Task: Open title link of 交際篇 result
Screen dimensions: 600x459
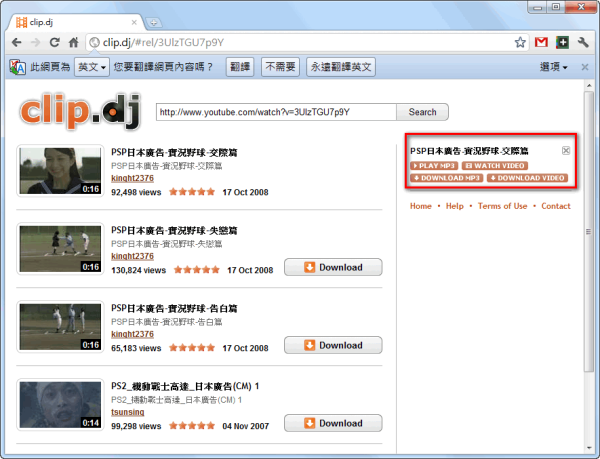Action: (x=174, y=153)
